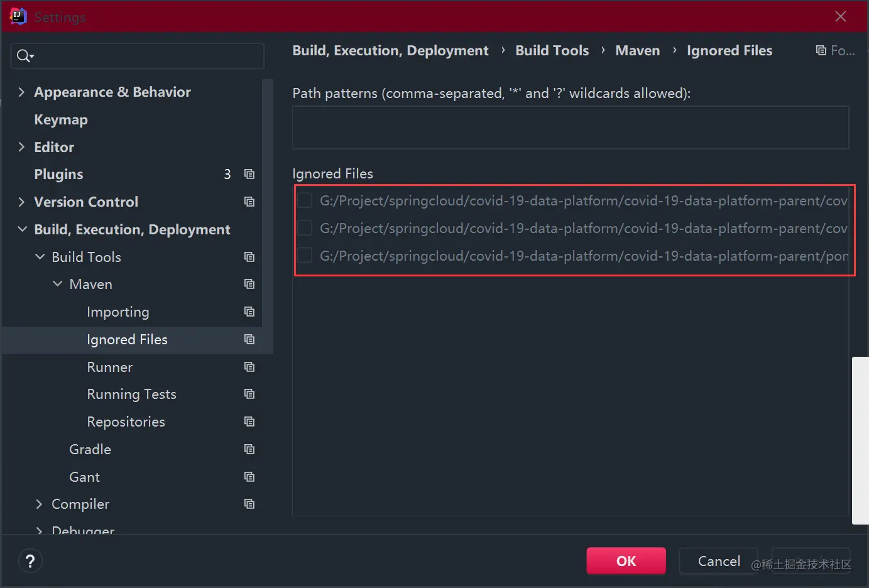Dismiss the dialog with Cancel
The image size is (869, 588).
(719, 561)
